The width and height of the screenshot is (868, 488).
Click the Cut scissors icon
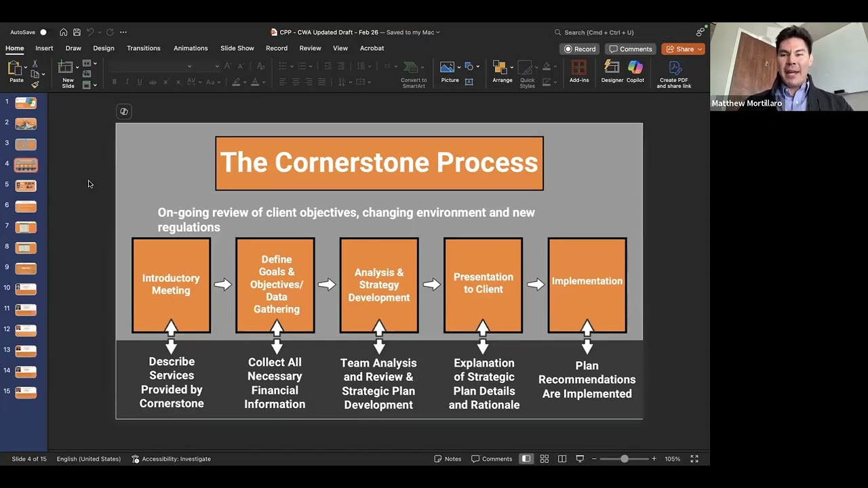click(x=35, y=64)
